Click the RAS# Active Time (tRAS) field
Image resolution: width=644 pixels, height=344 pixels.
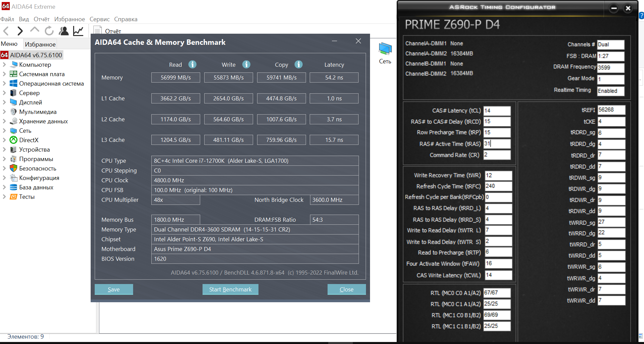(x=497, y=144)
